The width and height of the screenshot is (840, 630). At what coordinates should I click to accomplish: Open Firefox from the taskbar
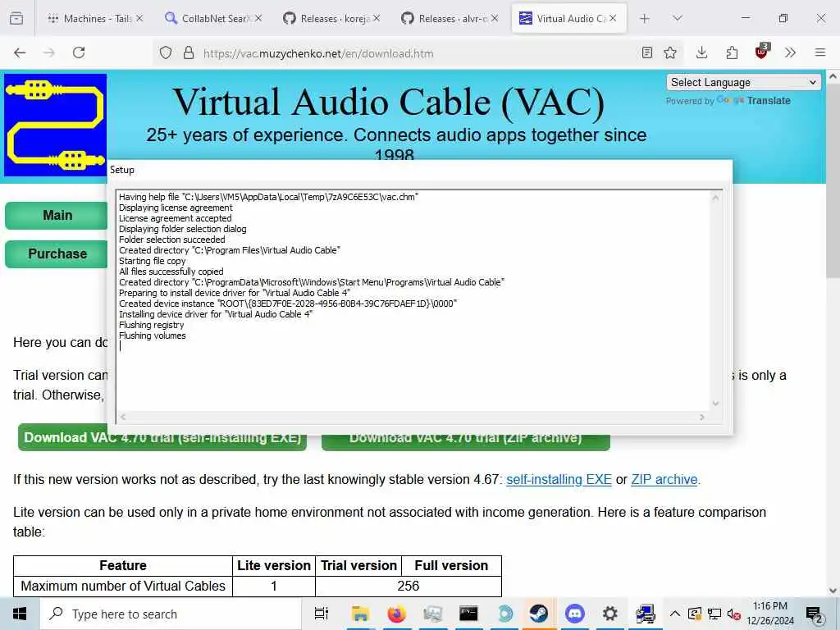point(396,614)
